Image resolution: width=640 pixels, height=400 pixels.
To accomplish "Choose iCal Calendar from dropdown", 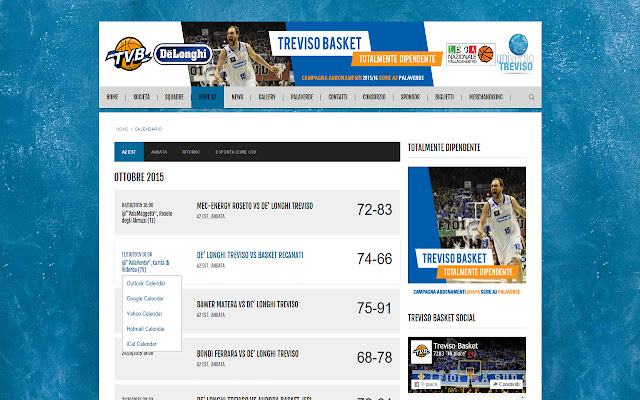I will 141,344.
